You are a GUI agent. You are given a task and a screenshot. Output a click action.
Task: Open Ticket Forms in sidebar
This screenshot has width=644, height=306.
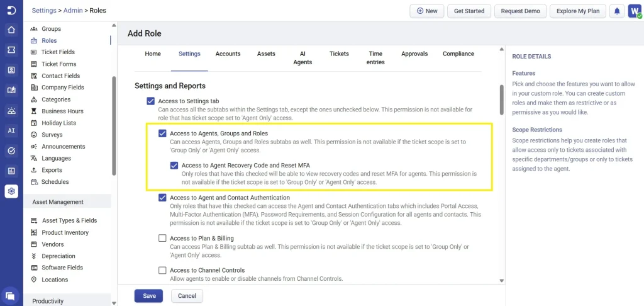pos(58,64)
